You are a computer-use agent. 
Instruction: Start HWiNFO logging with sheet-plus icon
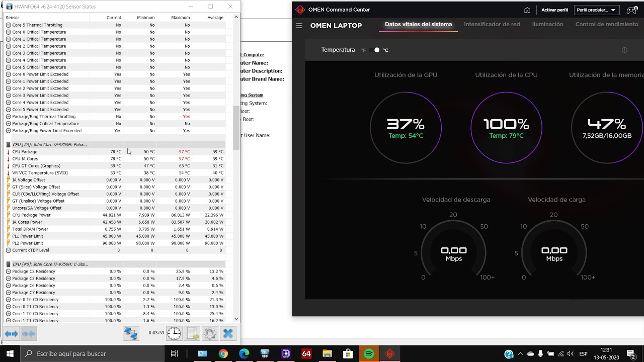[x=192, y=333]
